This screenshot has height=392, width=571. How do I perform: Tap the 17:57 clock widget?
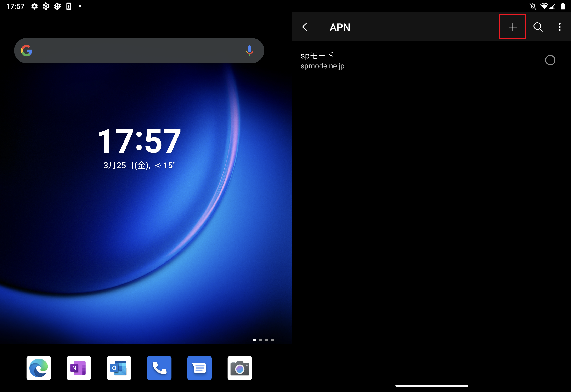point(139,141)
